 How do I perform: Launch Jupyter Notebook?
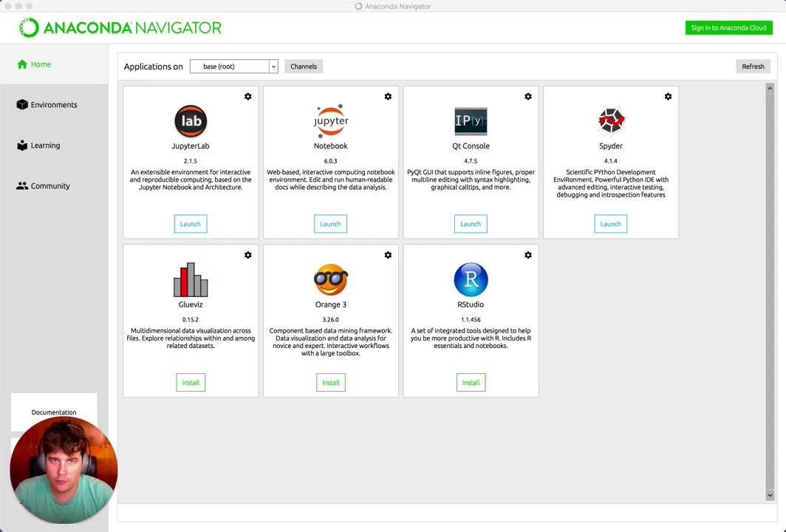click(x=330, y=224)
